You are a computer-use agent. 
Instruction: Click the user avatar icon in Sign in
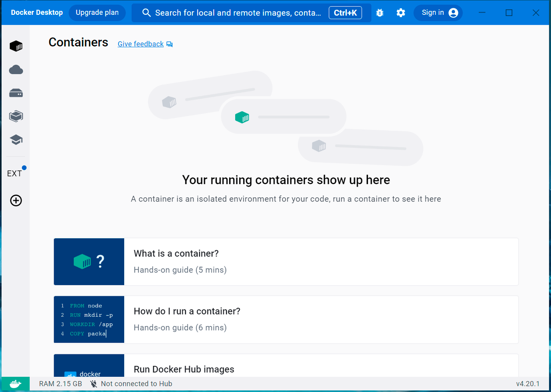(453, 13)
